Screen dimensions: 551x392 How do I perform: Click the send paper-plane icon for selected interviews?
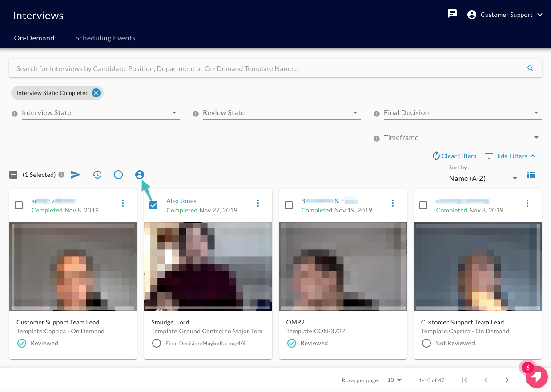pyautogui.click(x=76, y=175)
